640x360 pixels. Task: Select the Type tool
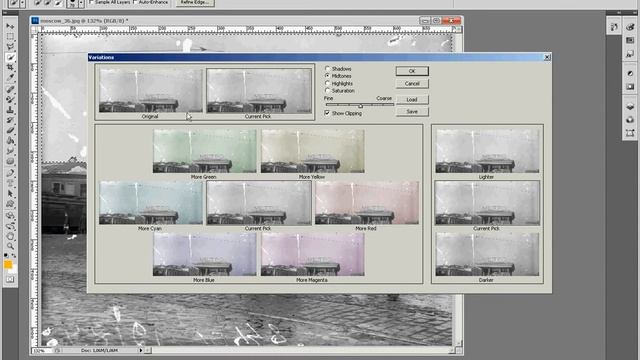coord(10,183)
